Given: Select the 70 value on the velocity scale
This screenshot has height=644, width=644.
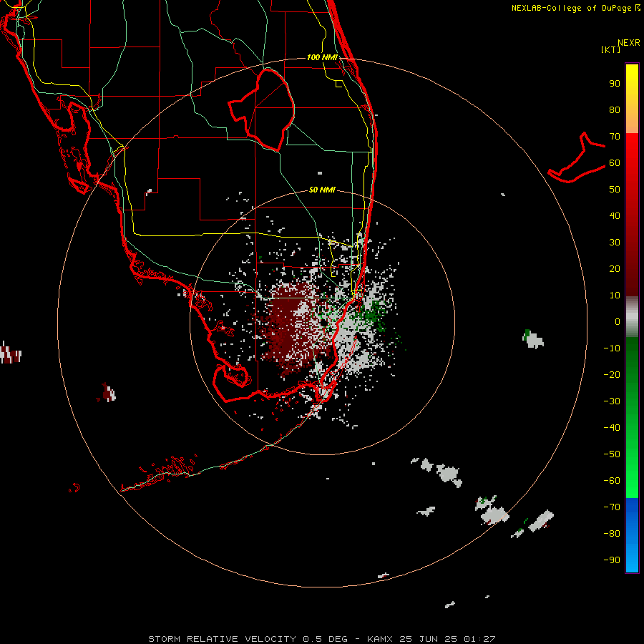Looking at the screenshot, I should (615, 137).
